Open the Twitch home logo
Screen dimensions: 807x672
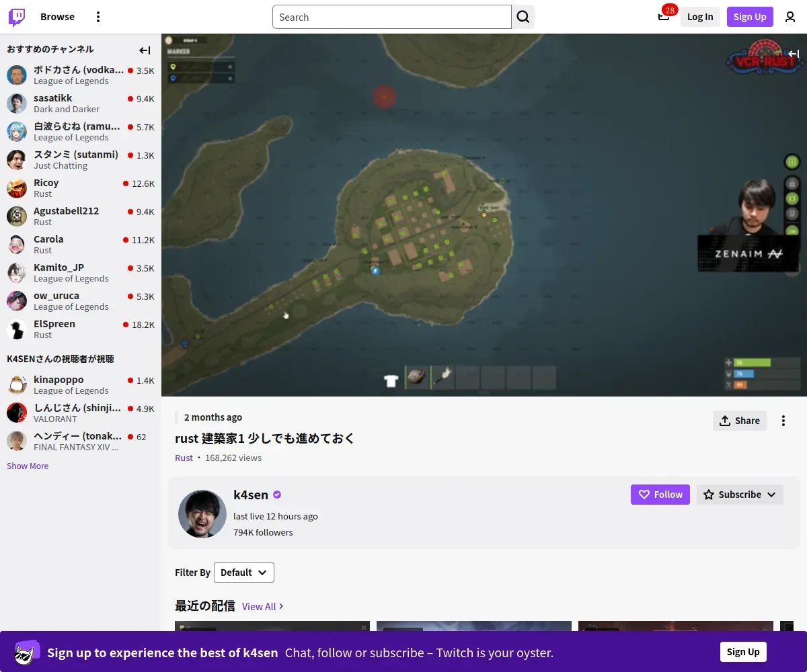click(17, 17)
